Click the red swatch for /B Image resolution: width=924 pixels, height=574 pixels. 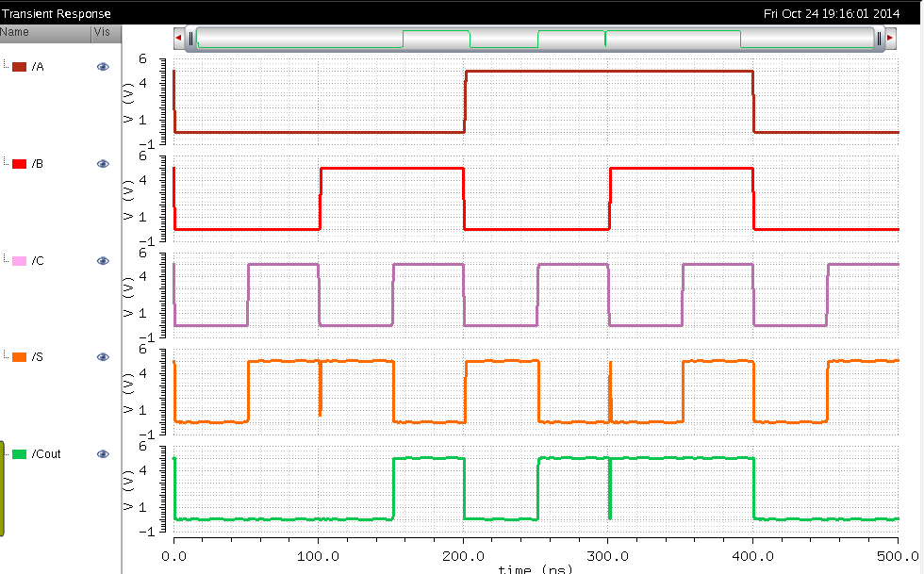pos(19,164)
